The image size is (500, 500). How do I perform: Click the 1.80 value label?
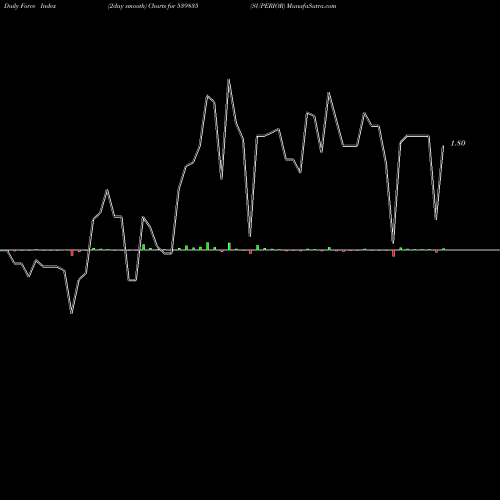(458, 143)
